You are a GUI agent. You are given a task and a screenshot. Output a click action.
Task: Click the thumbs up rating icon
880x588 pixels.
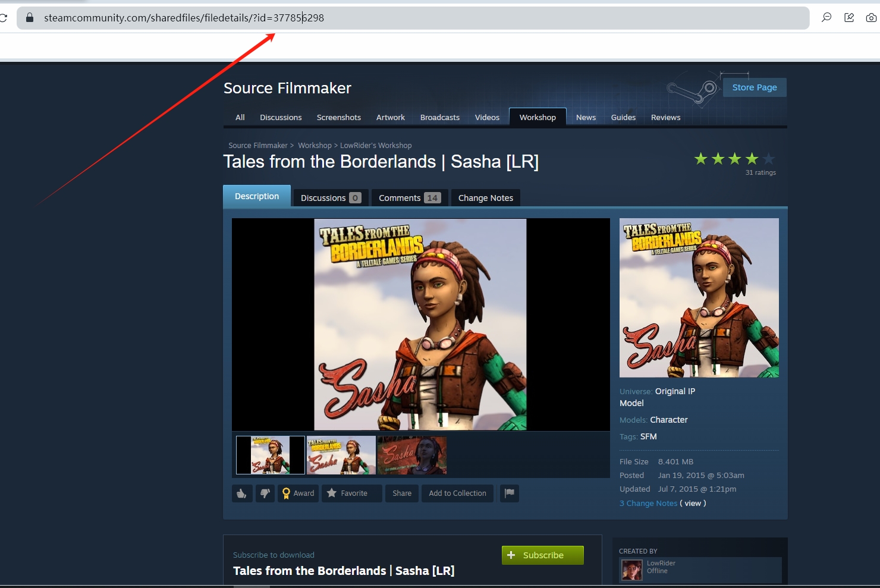(242, 493)
